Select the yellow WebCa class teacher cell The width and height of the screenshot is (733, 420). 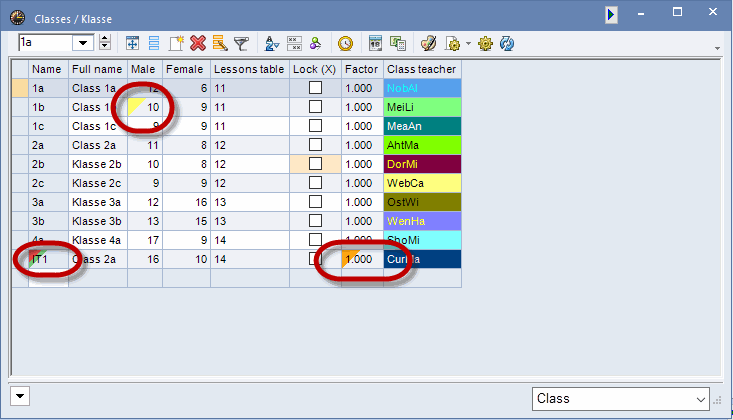point(423,183)
